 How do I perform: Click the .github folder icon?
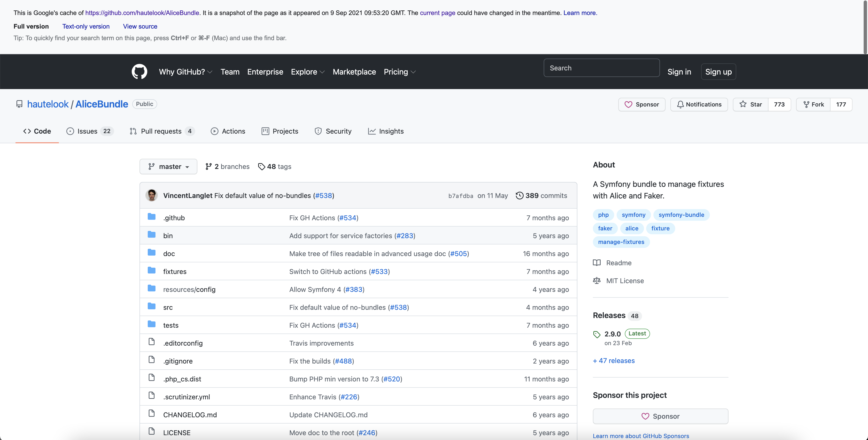[x=152, y=217]
